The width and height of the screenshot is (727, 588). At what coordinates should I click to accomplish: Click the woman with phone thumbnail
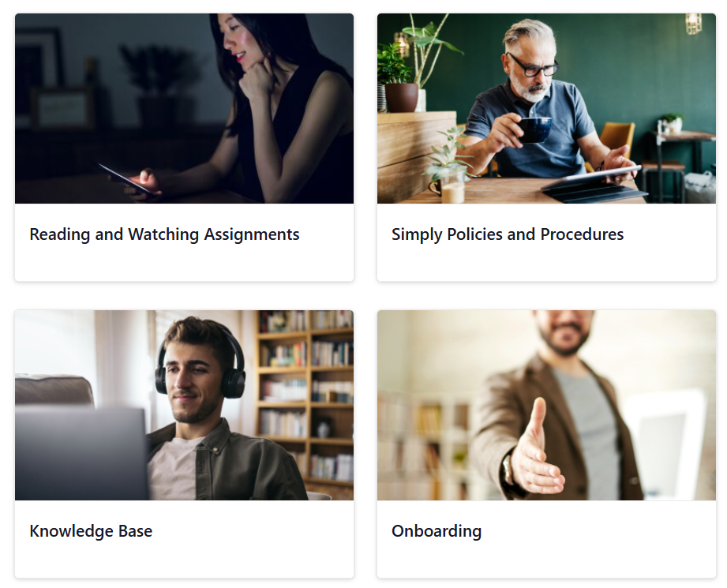tap(184, 108)
